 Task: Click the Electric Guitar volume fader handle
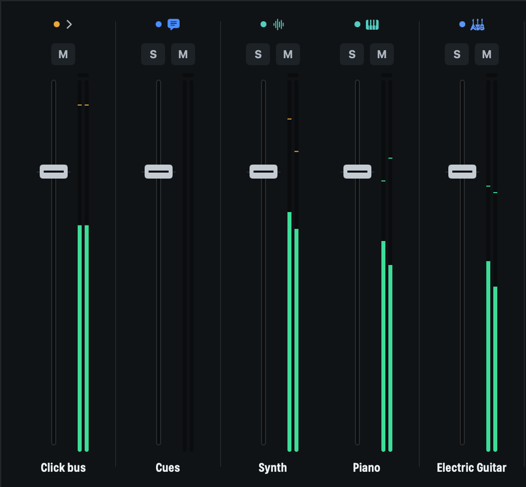click(x=462, y=172)
